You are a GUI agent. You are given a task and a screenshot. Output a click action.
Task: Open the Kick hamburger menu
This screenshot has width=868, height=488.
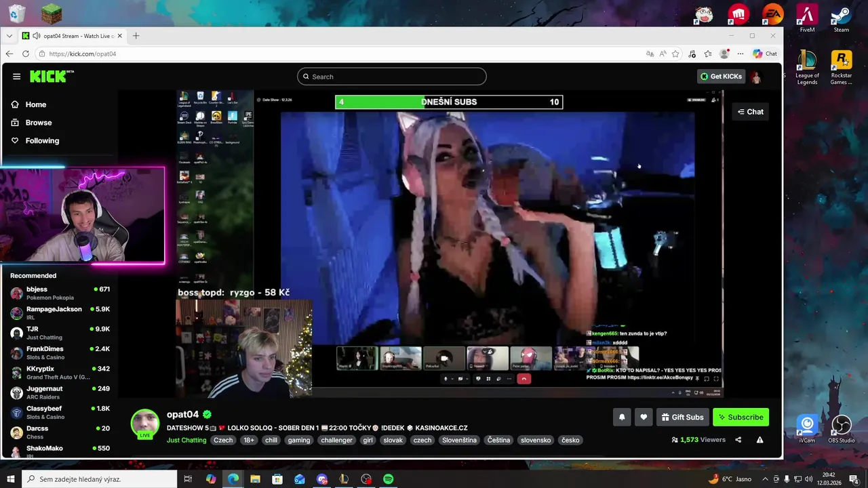click(x=16, y=77)
